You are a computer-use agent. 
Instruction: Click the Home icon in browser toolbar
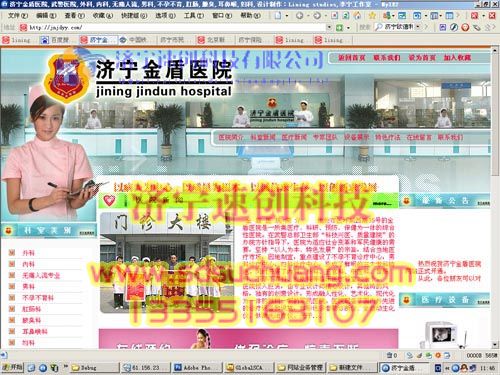(x=357, y=15)
